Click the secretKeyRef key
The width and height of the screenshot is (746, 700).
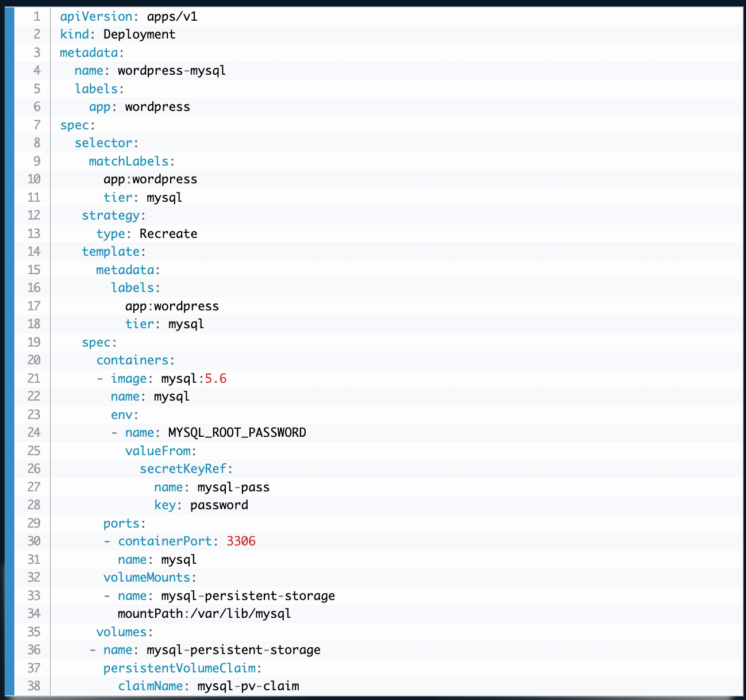point(183,469)
